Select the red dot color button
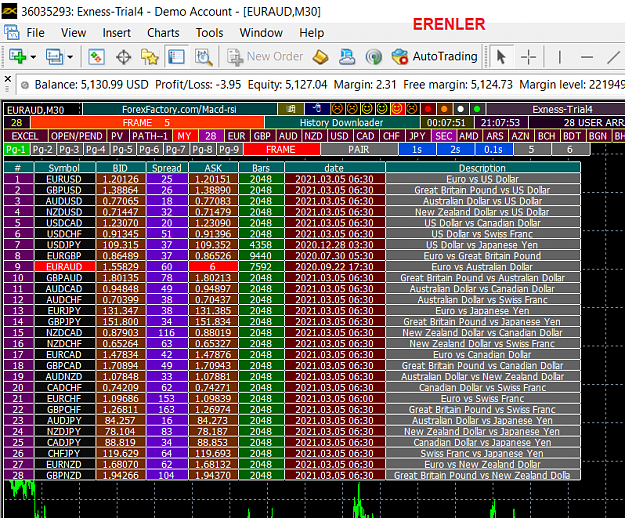625x518 pixels. (428, 109)
